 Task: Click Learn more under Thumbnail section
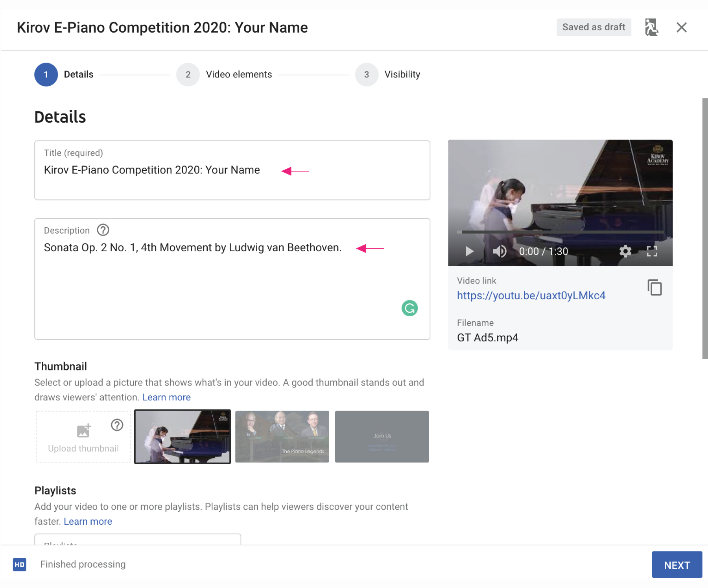click(166, 397)
